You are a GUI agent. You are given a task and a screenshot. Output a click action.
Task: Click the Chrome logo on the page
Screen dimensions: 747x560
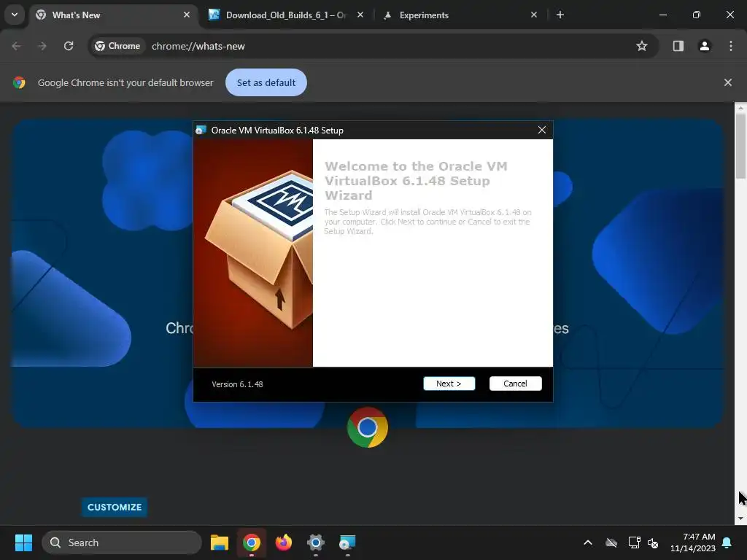[x=368, y=427]
